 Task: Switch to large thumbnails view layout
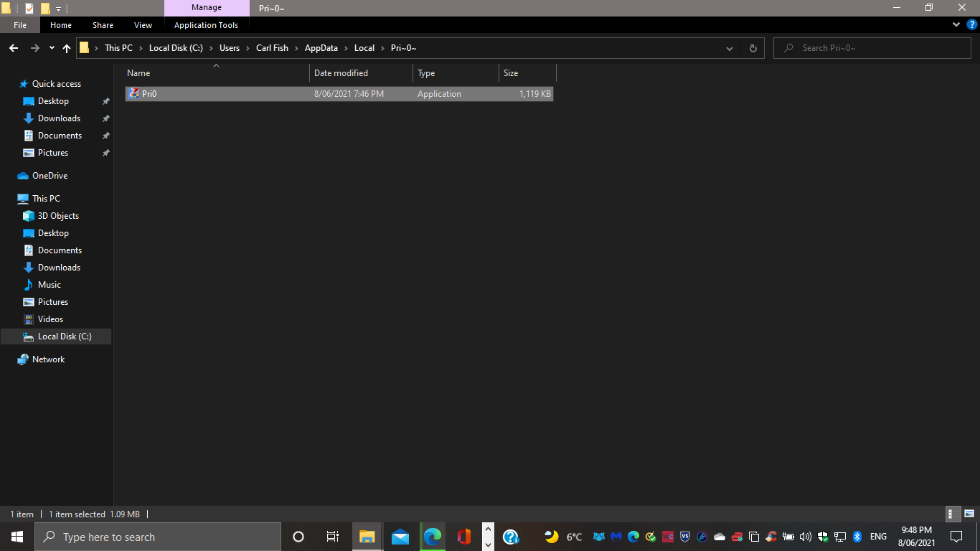click(969, 514)
